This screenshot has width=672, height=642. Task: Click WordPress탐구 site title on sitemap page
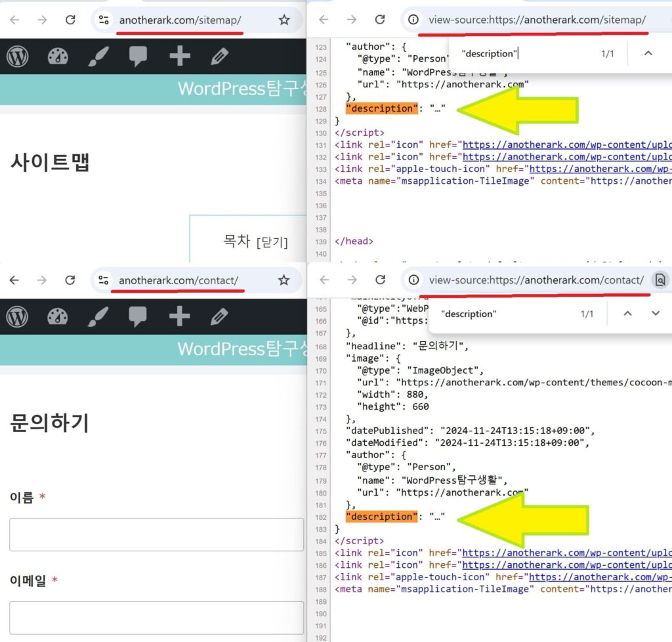coord(242,89)
